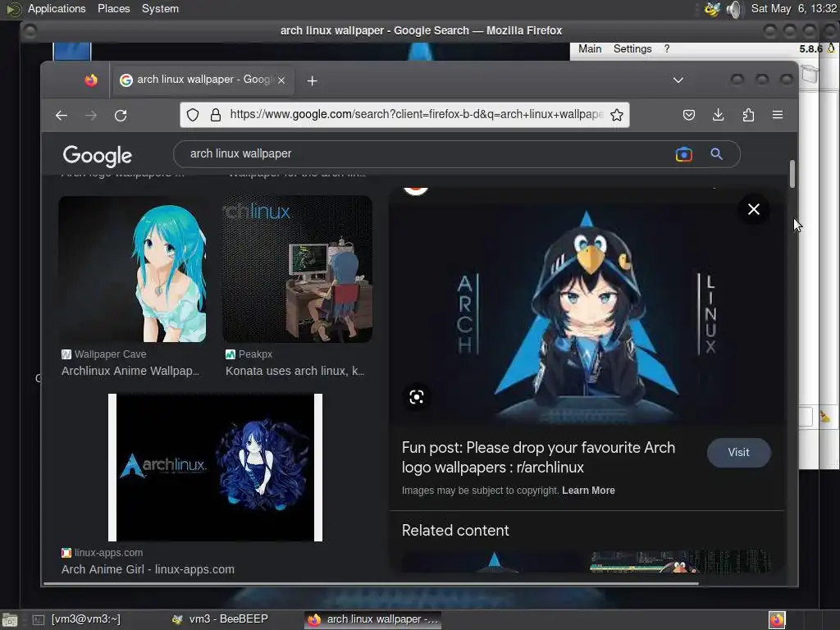Click the Sat May 6 clock

pyautogui.click(x=793, y=8)
